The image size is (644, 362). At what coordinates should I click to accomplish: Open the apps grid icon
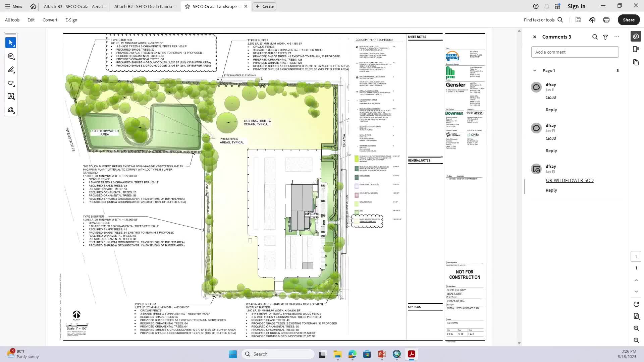click(557, 6)
